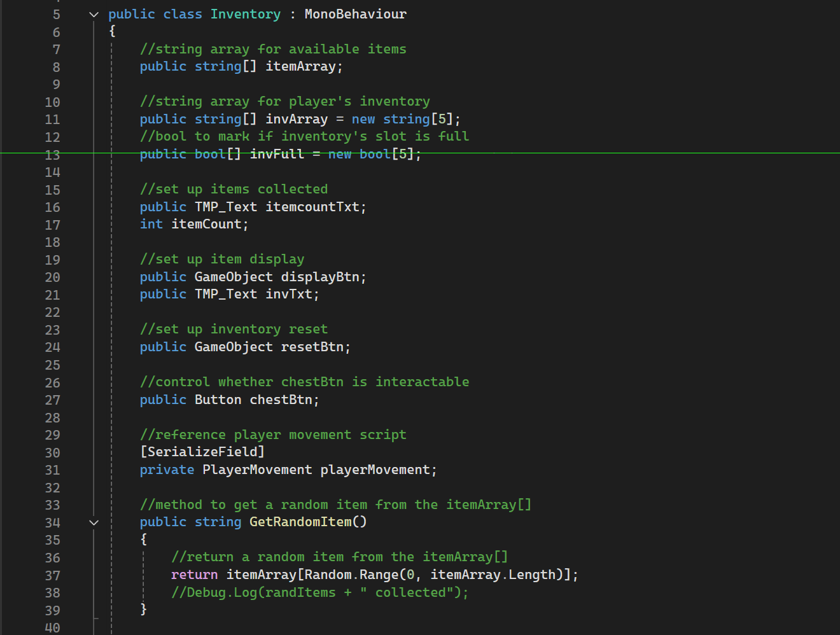Click the invTxt field name
Viewport: 840px width, 635px height.
tap(288, 294)
